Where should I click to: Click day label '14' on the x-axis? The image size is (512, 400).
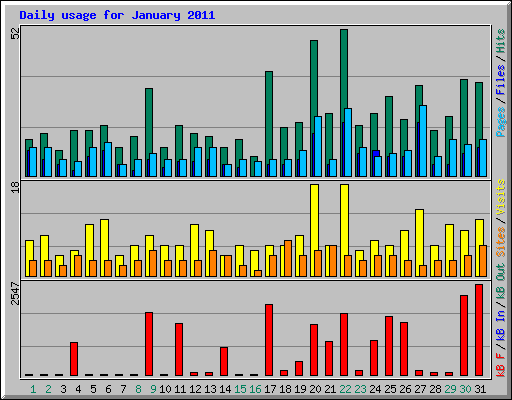[225, 389]
